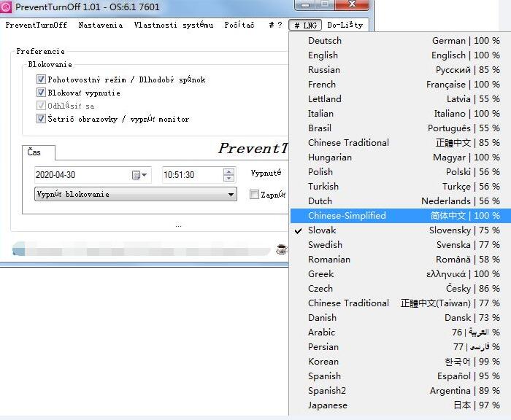Screen dimensions: 511x420
Task: Toggle Blokovať vypnutie checkbox
Action: [41, 93]
